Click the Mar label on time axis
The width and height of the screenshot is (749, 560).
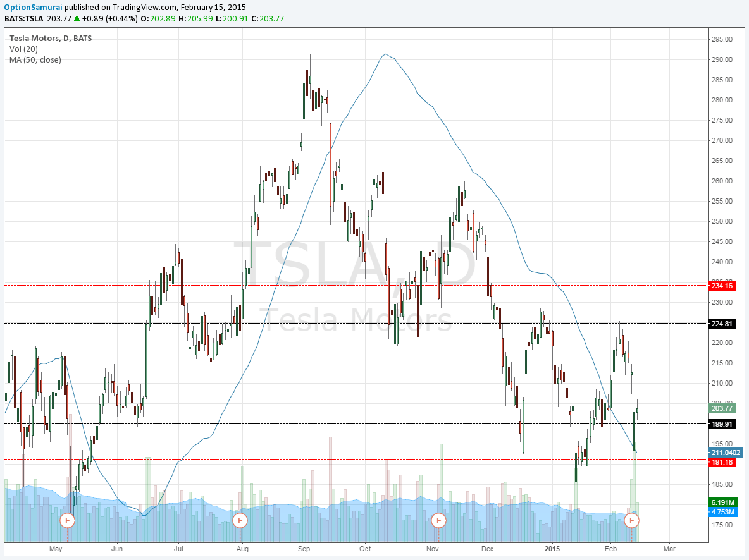pyautogui.click(x=670, y=549)
